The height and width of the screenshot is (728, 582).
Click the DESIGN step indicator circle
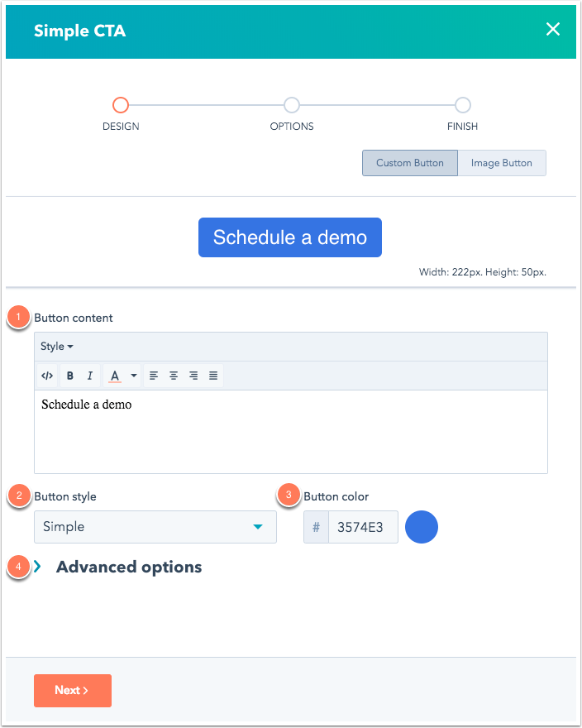tap(121, 105)
